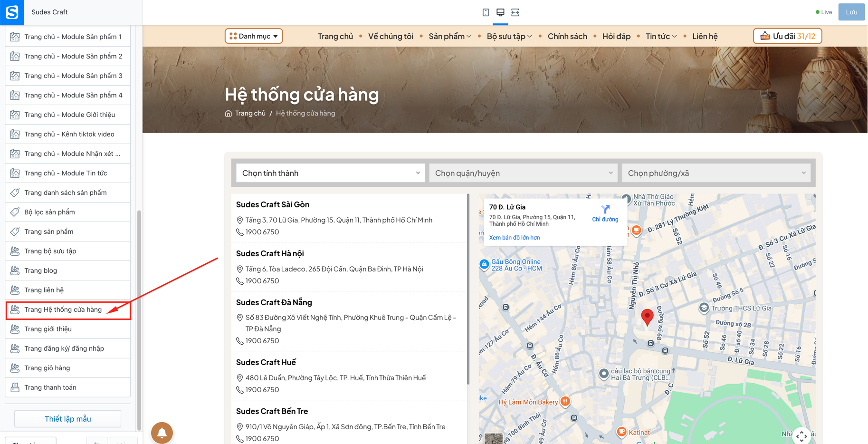This screenshot has height=444, width=868.
Task: Select Trang chủ - Module Giới thiệu
Action: click(x=68, y=115)
